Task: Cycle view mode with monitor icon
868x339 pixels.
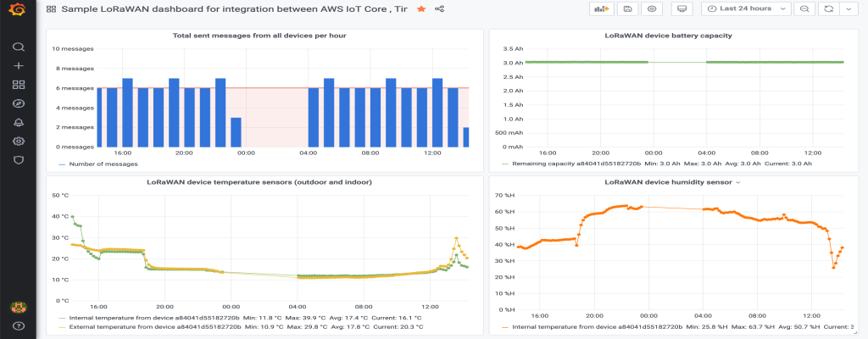Action: point(682,8)
